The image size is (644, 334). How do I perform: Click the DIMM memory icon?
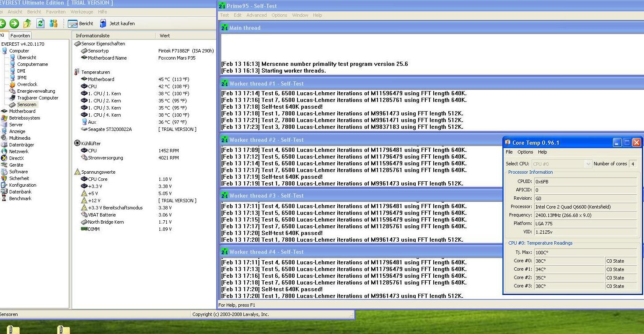[x=84, y=229]
